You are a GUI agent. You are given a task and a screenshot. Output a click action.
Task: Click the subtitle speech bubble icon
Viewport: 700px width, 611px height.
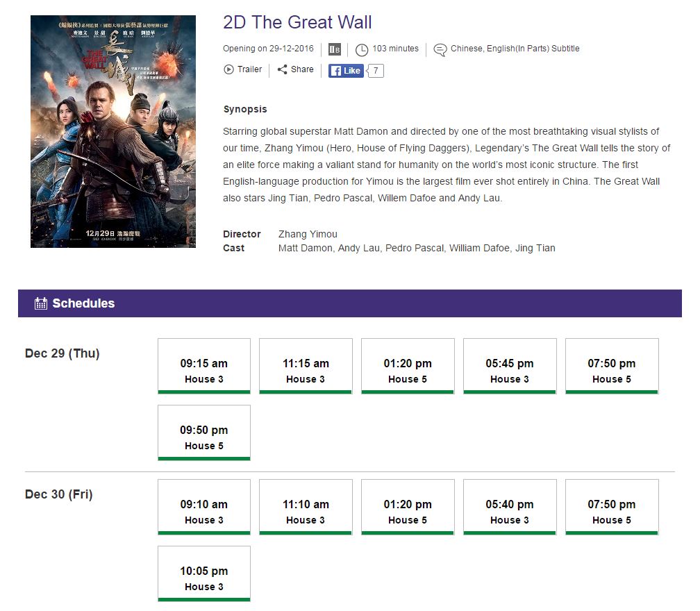[440, 49]
